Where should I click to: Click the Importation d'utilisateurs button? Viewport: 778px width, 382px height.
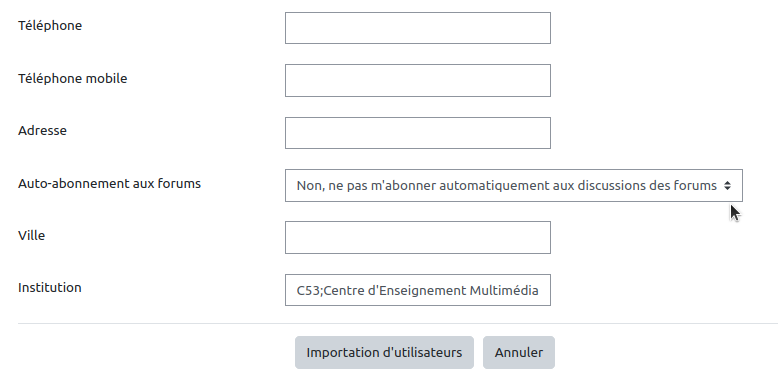[x=384, y=353]
